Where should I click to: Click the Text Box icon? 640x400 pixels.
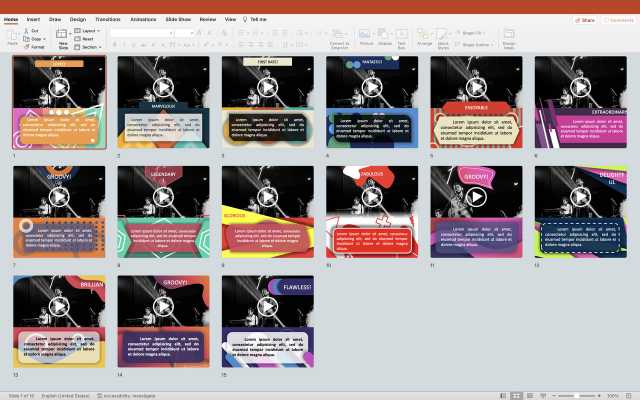(402, 36)
